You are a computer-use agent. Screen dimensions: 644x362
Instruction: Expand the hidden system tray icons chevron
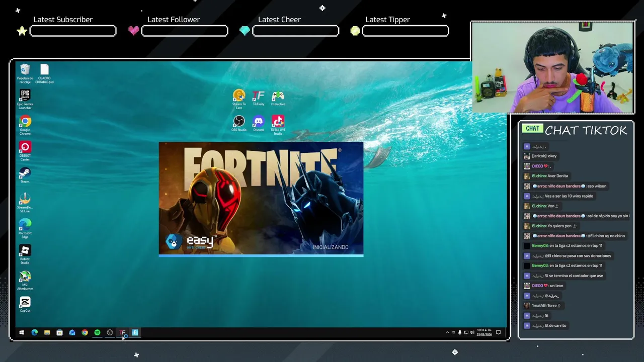point(447,332)
